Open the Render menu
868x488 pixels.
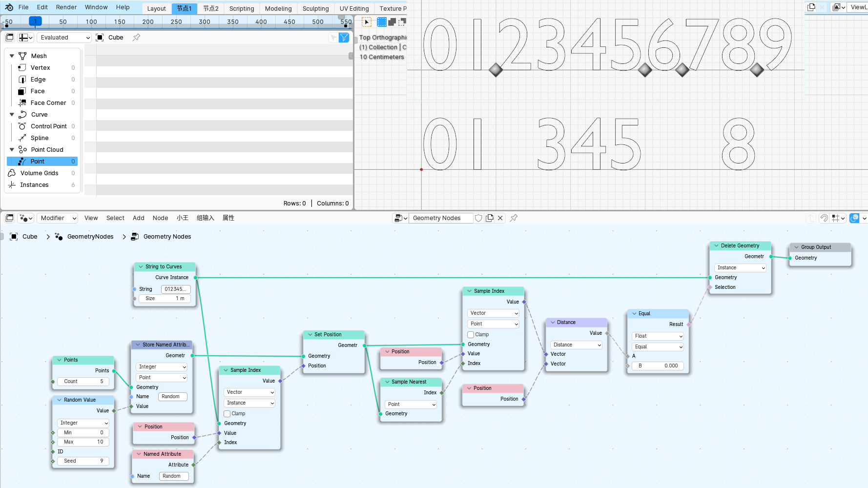[66, 7]
